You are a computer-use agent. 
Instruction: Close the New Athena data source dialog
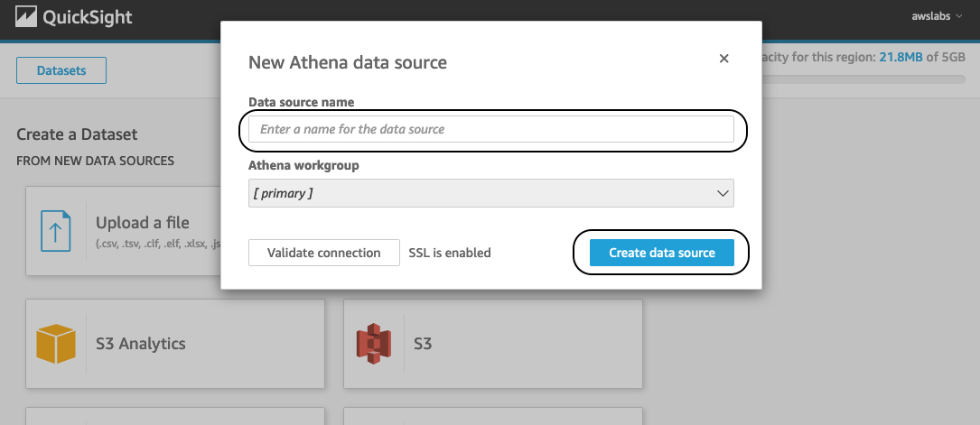[723, 59]
